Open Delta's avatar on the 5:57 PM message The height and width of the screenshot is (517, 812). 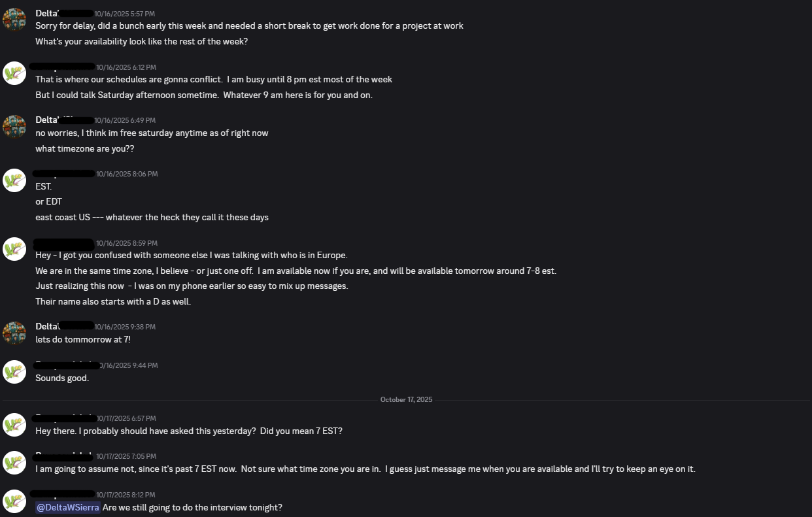[14, 19]
